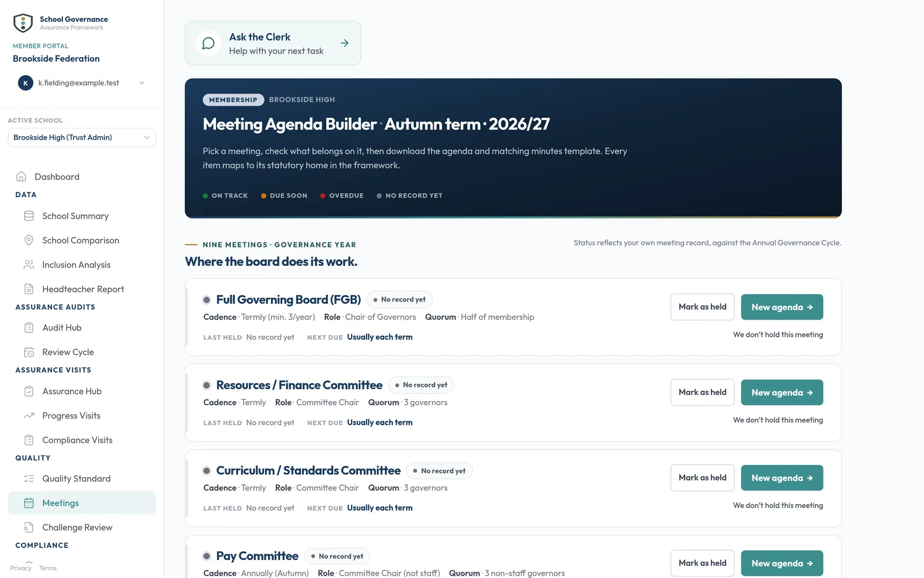Click the Meetings calendar icon

(x=29, y=503)
